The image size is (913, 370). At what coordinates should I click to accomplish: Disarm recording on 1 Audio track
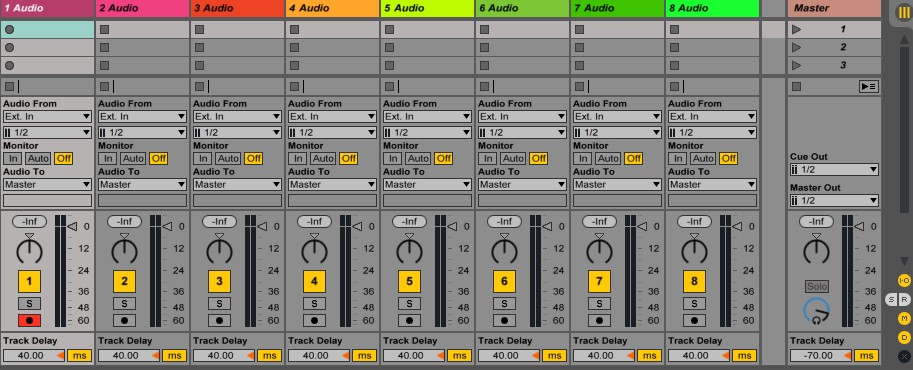[29, 320]
